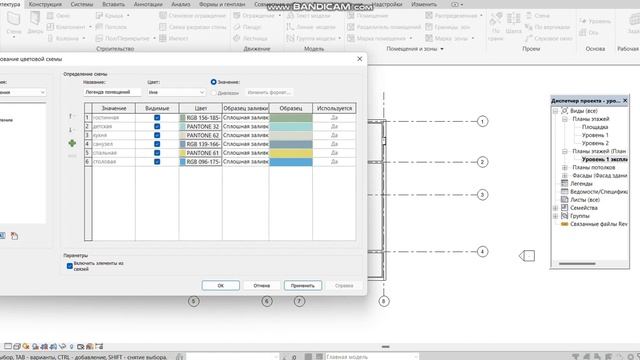Click the blue sample swatch for столовая

tap(291, 162)
